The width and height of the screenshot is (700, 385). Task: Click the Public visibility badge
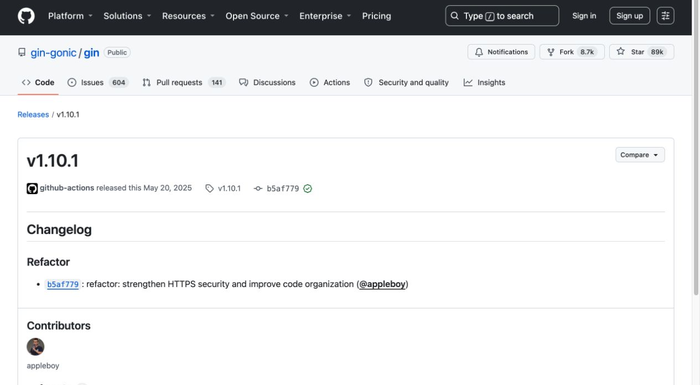coord(117,52)
